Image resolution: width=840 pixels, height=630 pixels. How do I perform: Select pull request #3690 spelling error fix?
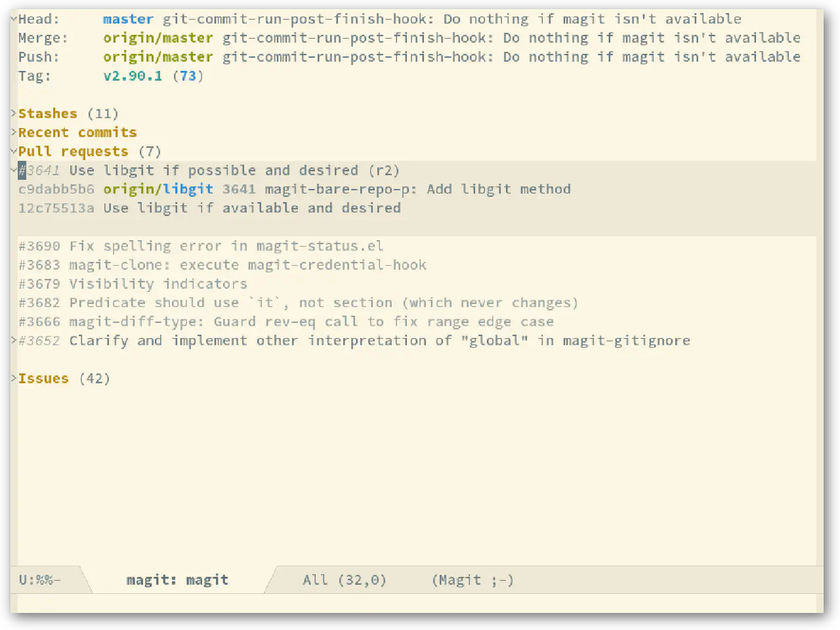(200, 246)
